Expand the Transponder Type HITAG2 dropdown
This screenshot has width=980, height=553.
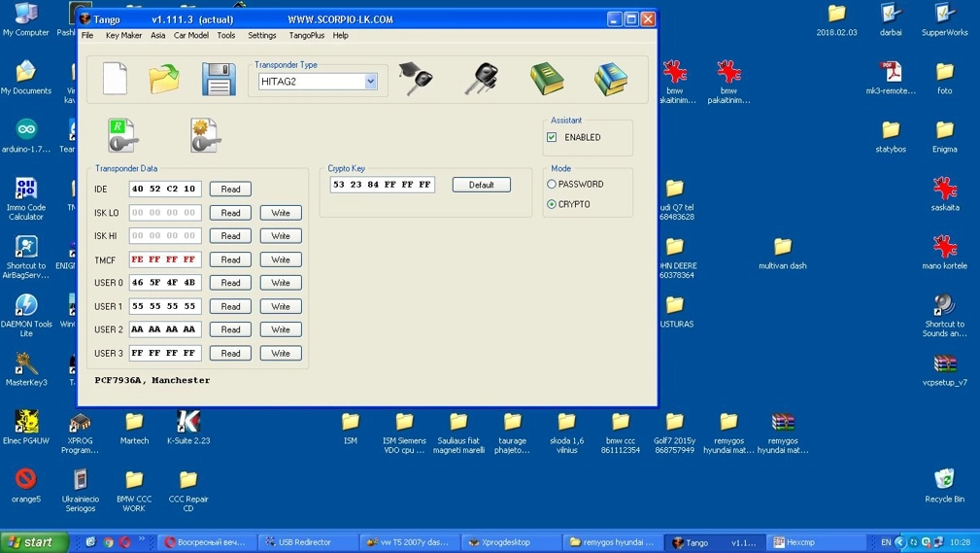[x=371, y=82]
